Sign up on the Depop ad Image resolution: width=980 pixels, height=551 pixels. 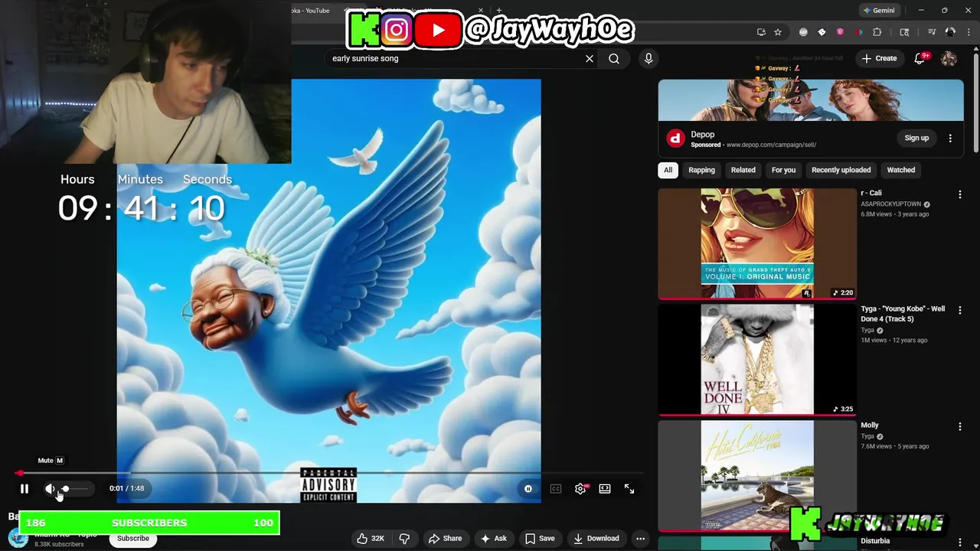point(916,139)
